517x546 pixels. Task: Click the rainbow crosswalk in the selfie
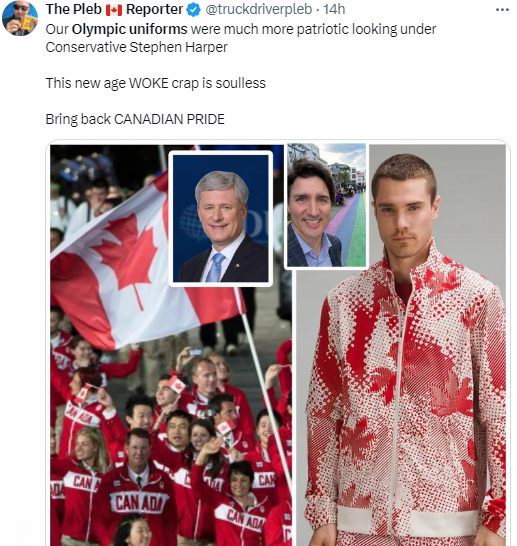point(350,230)
